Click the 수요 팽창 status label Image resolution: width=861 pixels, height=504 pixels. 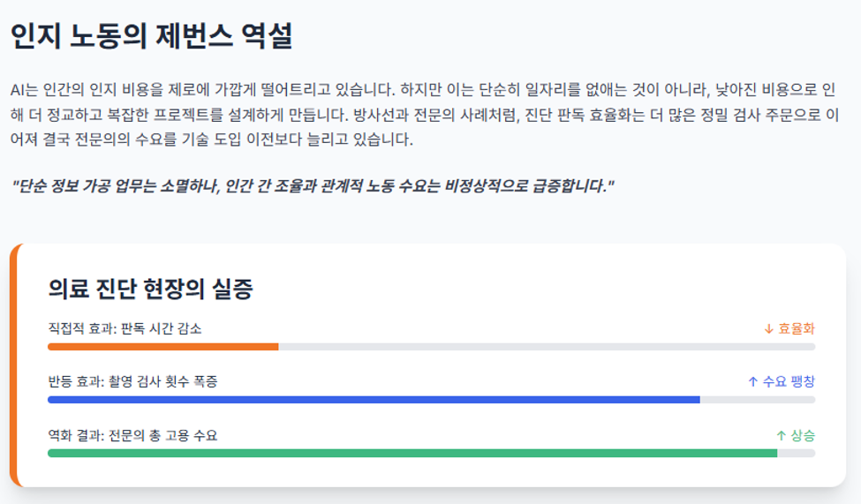pos(789,381)
